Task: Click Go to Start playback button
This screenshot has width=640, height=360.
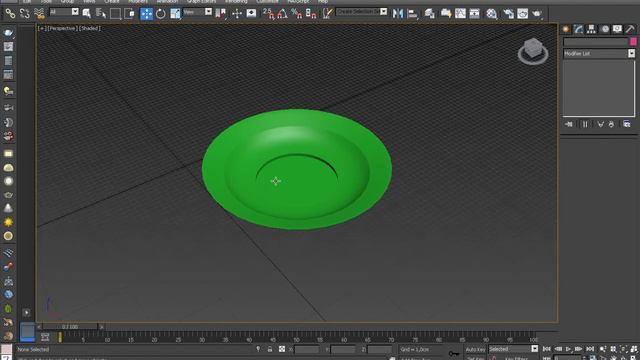Action: click(x=547, y=349)
